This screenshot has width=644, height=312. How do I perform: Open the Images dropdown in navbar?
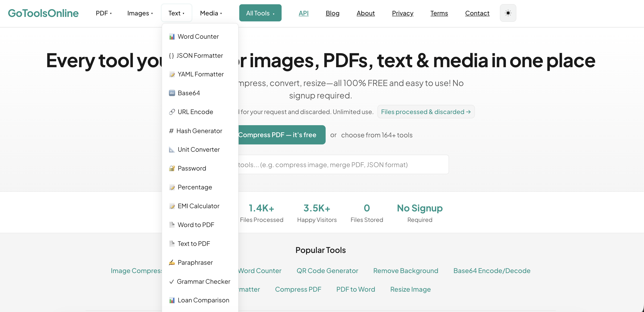coord(140,13)
